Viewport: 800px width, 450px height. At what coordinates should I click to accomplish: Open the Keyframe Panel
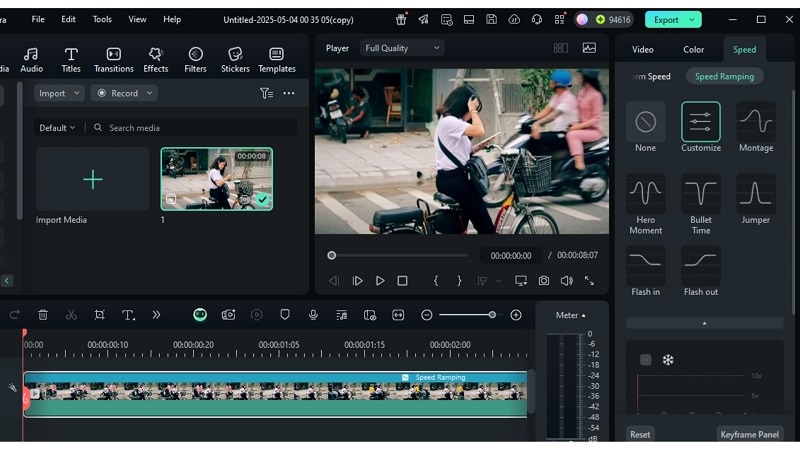pyautogui.click(x=749, y=434)
